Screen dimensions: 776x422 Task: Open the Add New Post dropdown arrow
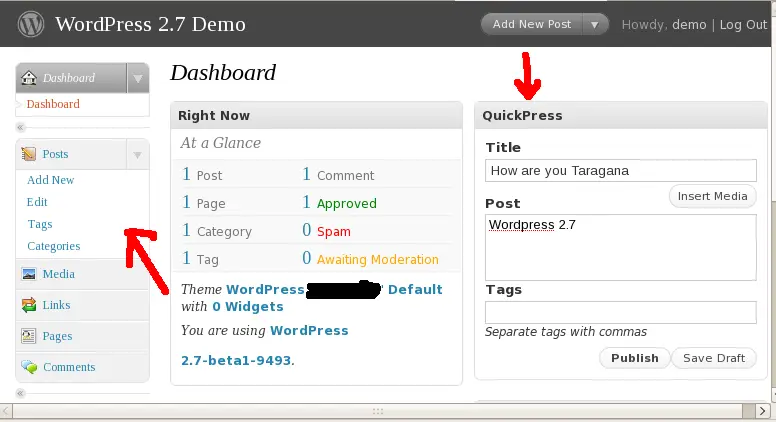(595, 24)
